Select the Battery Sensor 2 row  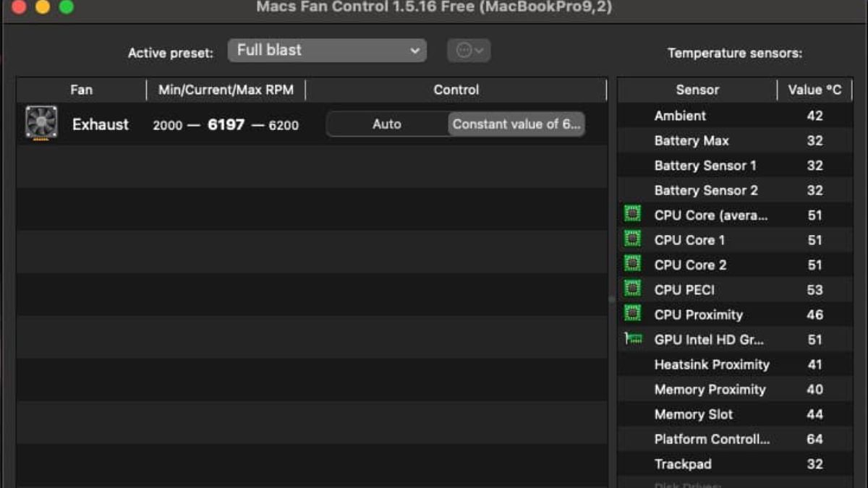tap(735, 190)
